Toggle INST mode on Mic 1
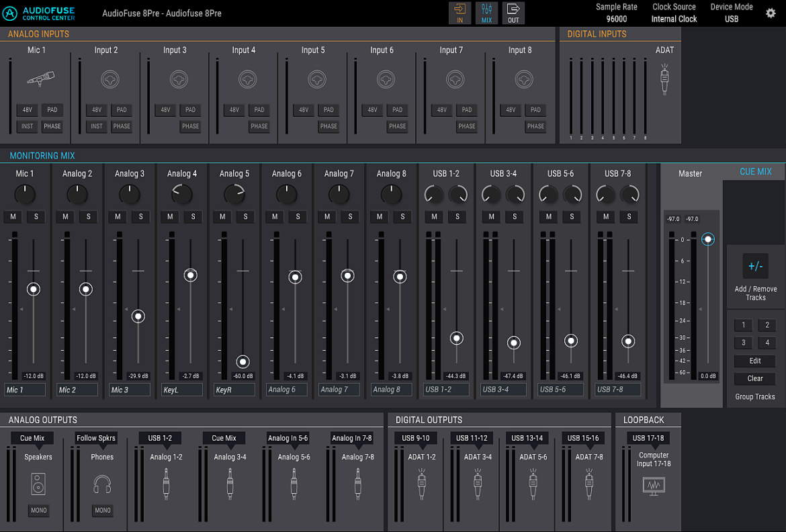The width and height of the screenshot is (786, 532). pos(27,126)
